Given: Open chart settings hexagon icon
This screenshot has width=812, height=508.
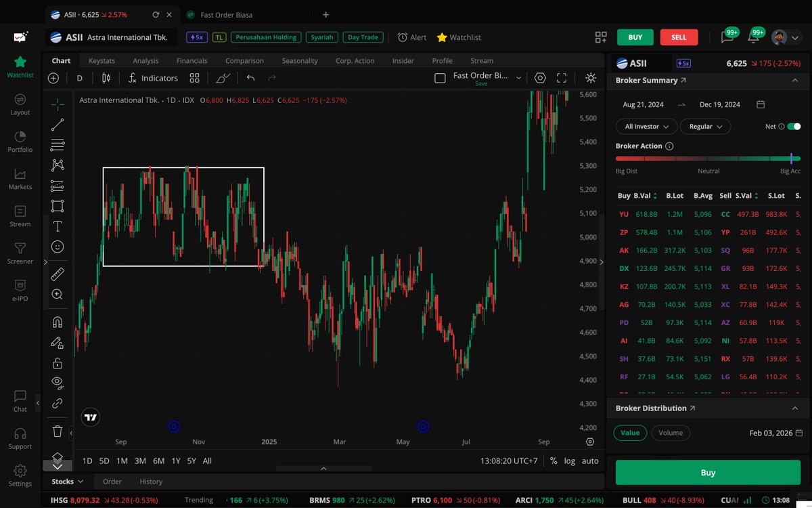Looking at the screenshot, I should [540, 78].
